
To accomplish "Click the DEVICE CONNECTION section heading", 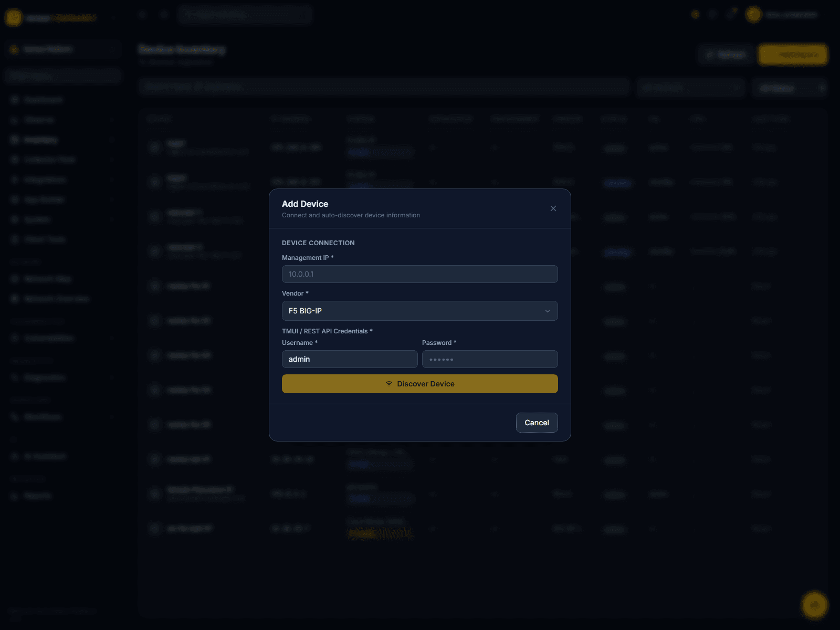I will tap(318, 243).
